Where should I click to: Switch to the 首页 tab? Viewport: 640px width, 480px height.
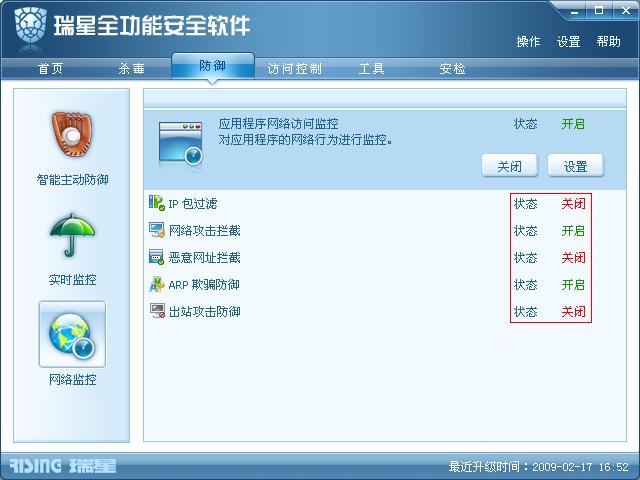coord(51,68)
